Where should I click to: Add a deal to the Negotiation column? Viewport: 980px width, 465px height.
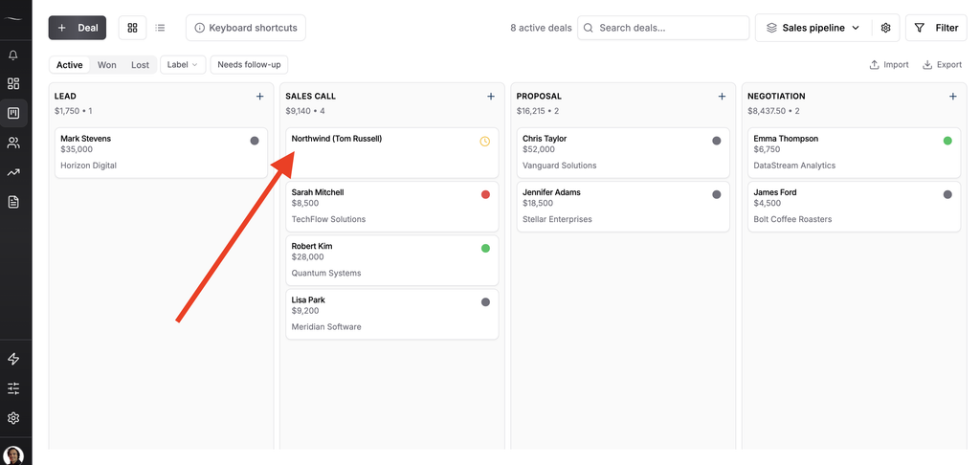tap(953, 97)
